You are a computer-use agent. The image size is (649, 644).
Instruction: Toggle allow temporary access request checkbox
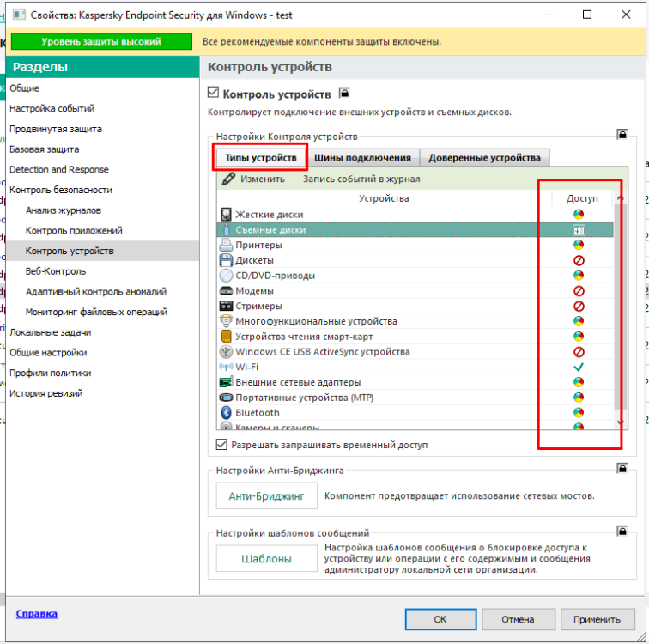[221, 445]
